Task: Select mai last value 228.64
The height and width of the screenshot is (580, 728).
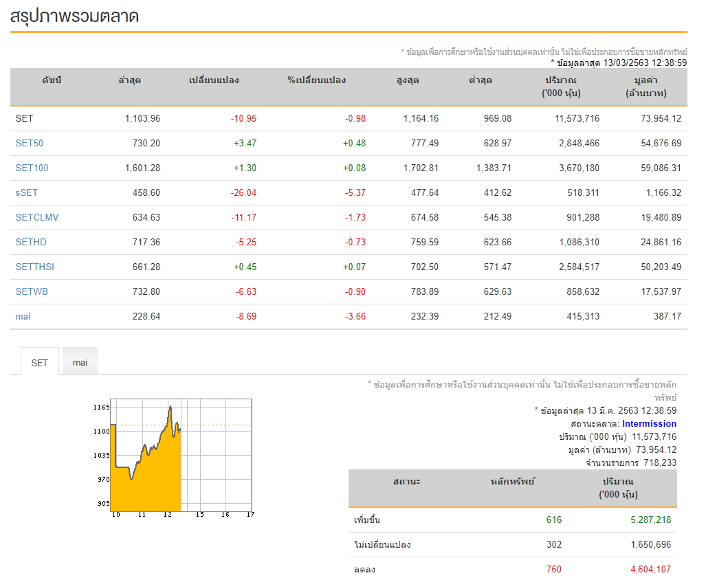Action: click(146, 316)
